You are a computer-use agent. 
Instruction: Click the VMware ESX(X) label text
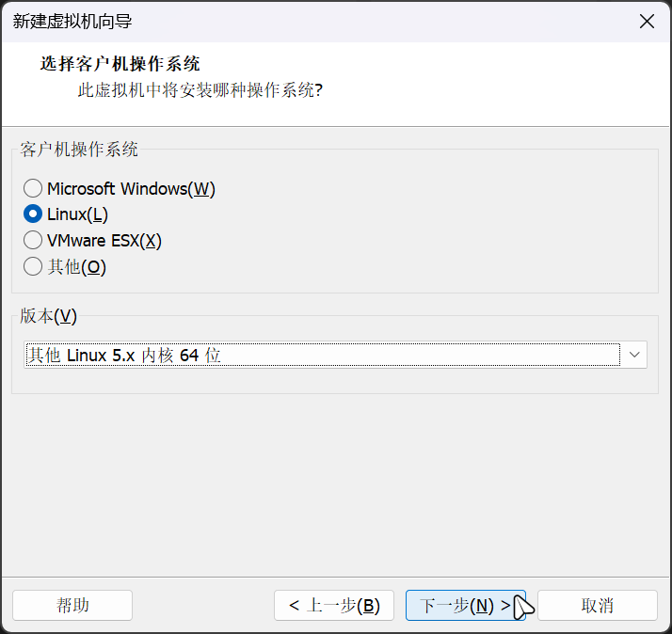click(x=104, y=240)
